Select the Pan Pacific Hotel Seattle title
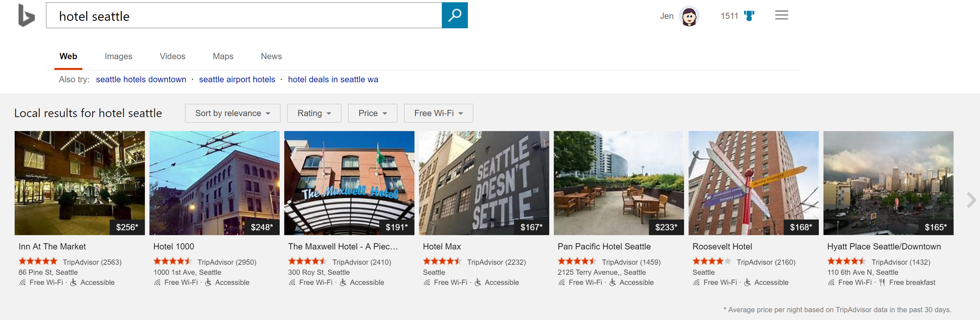 coord(604,247)
